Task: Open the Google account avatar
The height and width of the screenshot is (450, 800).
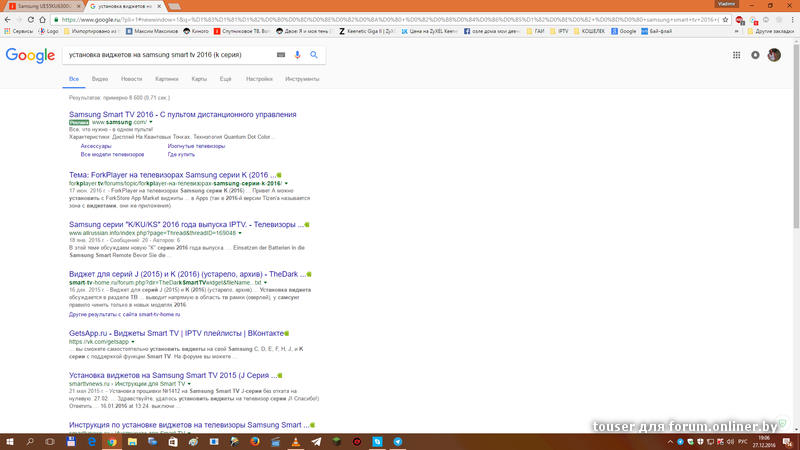Action: tap(774, 55)
